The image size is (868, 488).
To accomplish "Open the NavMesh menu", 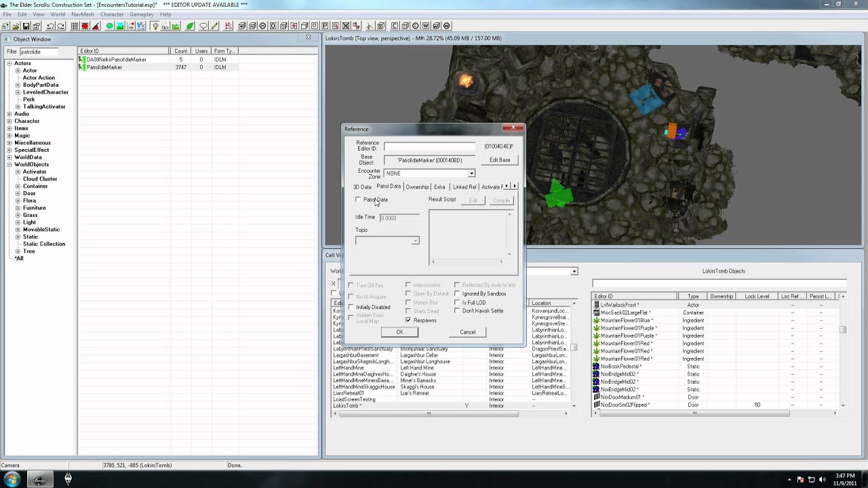I will pos(83,14).
